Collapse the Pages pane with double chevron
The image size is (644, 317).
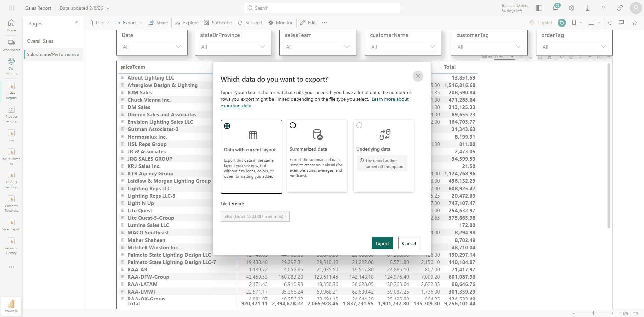(76, 23)
